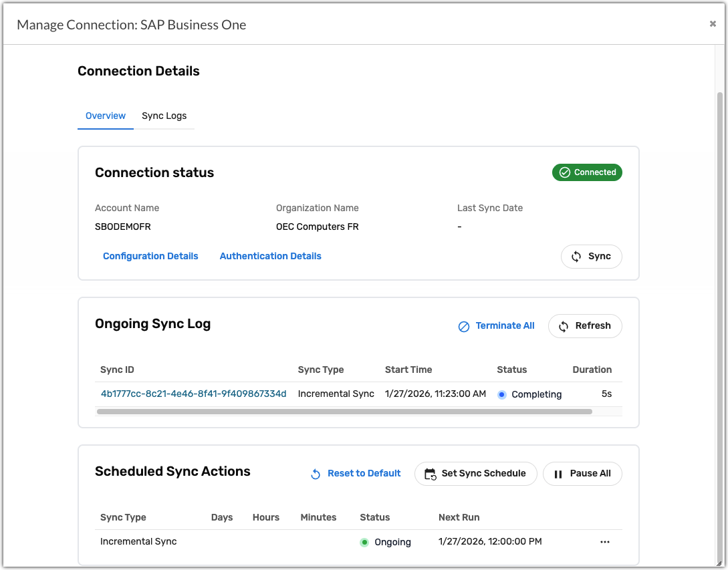728x570 pixels.
Task: Click the 1/27/2026, 12:00:00 PM next run
Action: [490, 541]
